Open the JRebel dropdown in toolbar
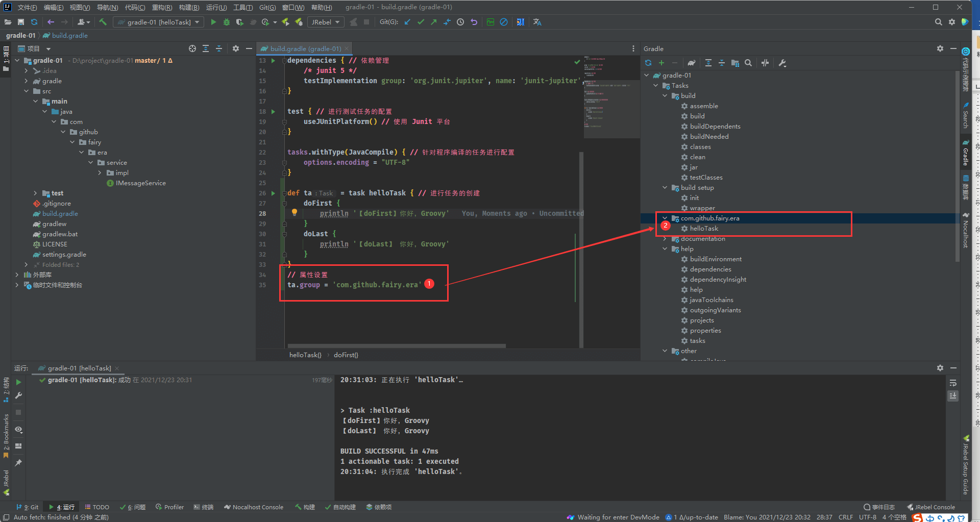 tap(326, 22)
